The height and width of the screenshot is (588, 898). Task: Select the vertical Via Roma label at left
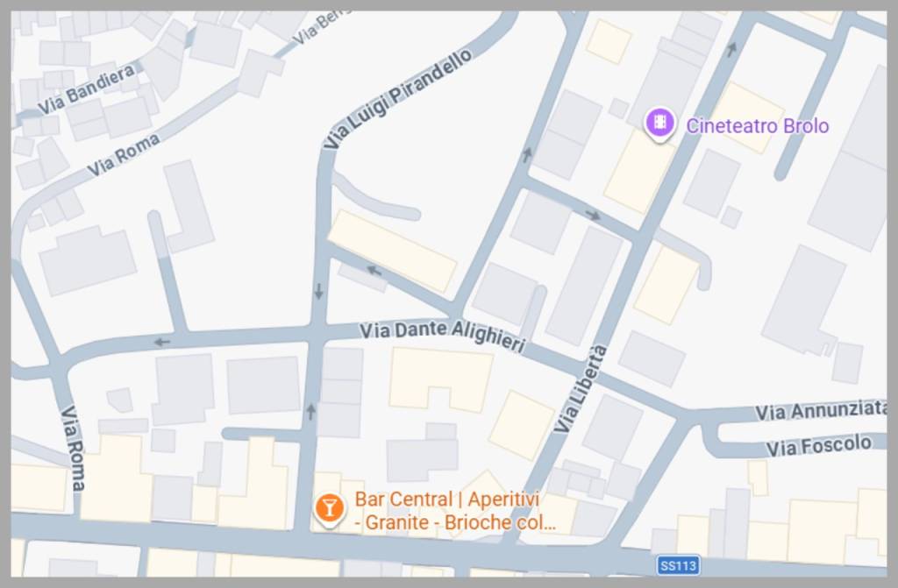pyautogui.click(x=73, y=449)
